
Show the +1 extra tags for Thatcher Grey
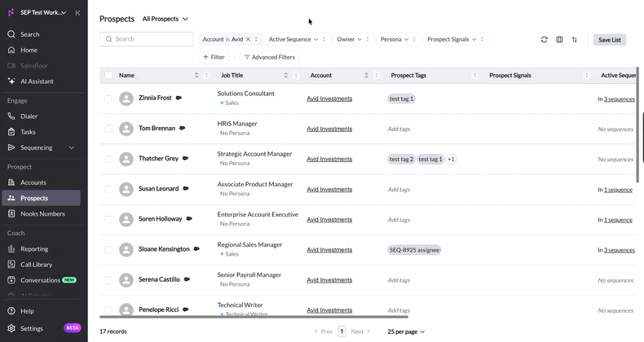pos(451,159)
